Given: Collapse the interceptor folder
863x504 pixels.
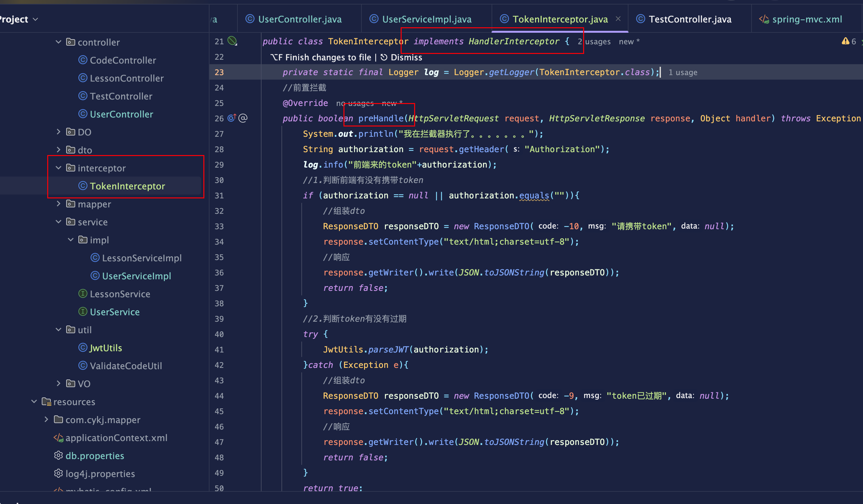Looking at the screenshot, I should [58, 168].
